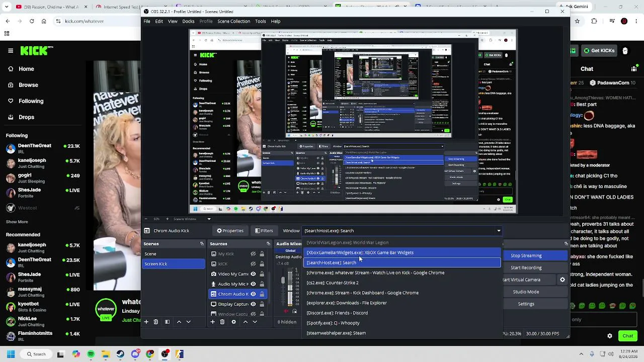The height and width of the screenshot is (362, 644).
Task: Open Properties for Chrom Audio Kick
Action: coord(230,231)
